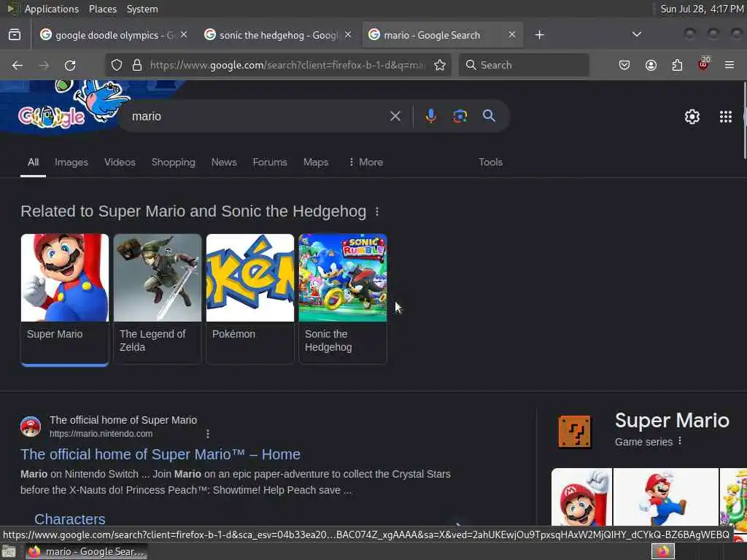Start voice search with microphone icon

tap(430, 116)
